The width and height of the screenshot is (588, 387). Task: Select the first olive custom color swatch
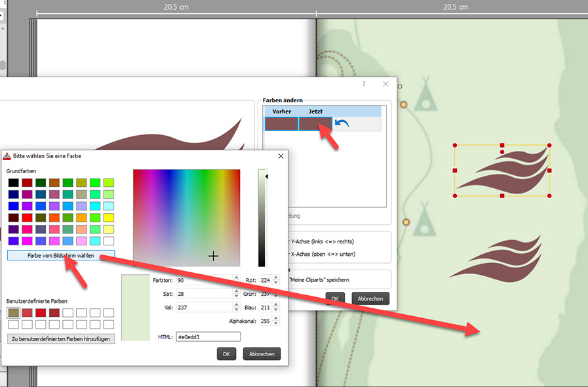coord(13,312)
